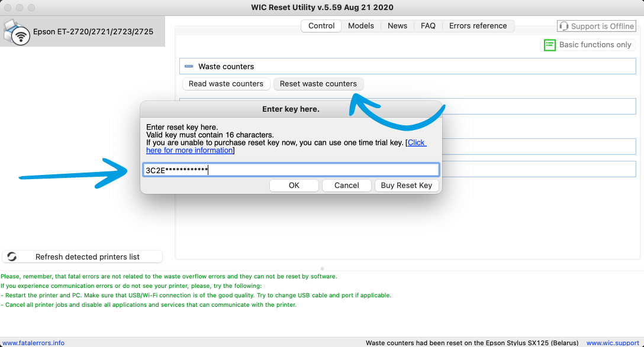Confirm the key with OK

(x=294, y=186)
